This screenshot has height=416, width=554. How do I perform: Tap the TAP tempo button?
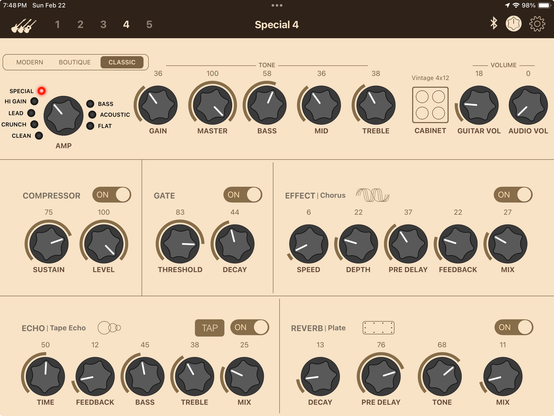(x=210, y=328)
